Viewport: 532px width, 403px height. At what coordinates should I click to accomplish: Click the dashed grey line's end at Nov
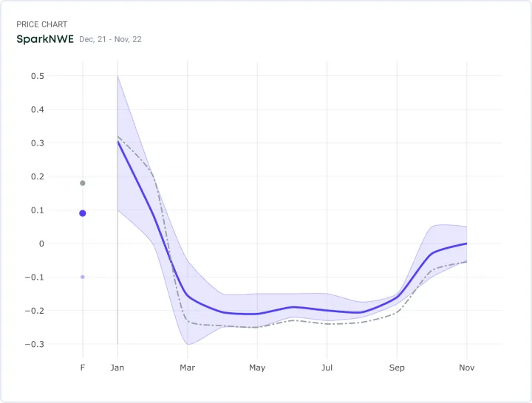click(x=466, y=262)
